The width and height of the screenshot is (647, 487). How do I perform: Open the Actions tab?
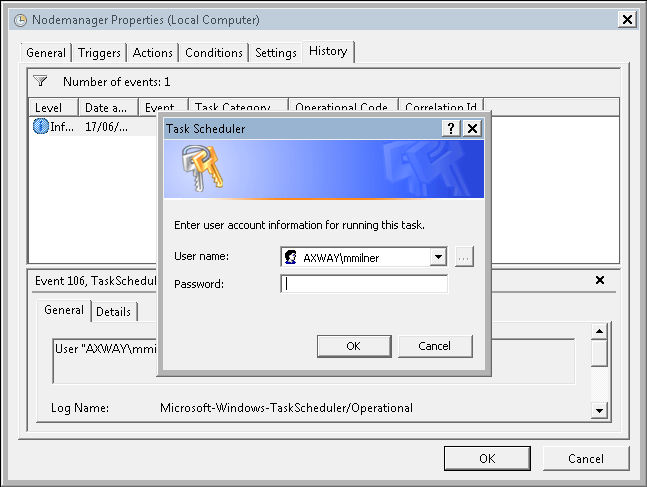tap(152, 53)
